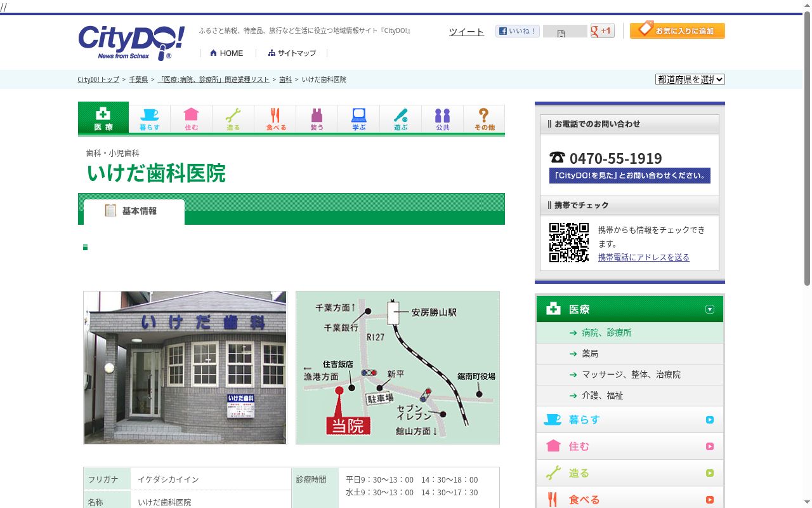Expand the 造る sidebar section
The width and height of the screenshot is (812, 508).
pyautogui.click(x=630, y=473)
